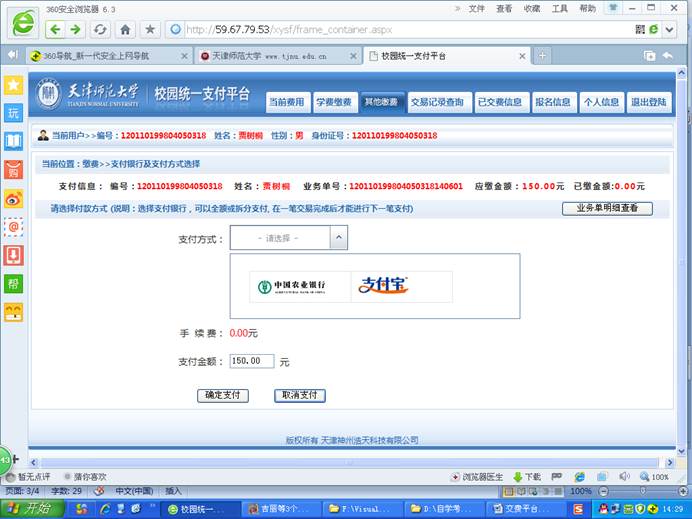Open a new tab with the plus button
This screenshot has width=692, height=519.
click(x=542, y=56)
